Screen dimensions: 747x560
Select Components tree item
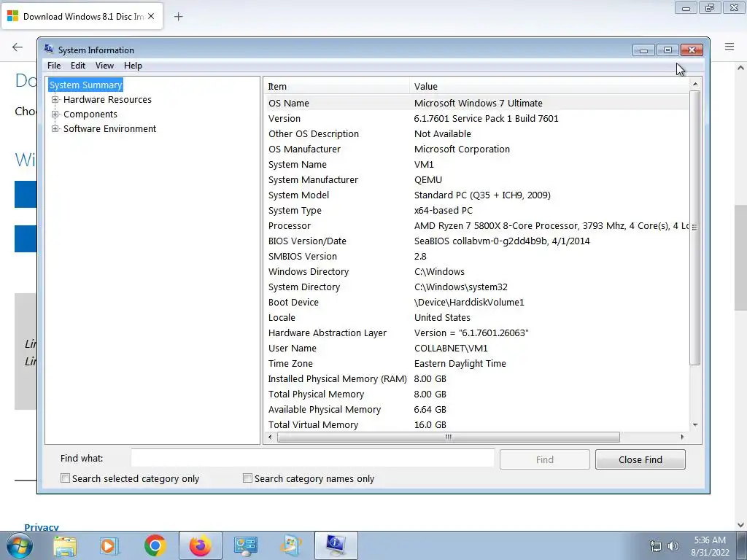90,114
